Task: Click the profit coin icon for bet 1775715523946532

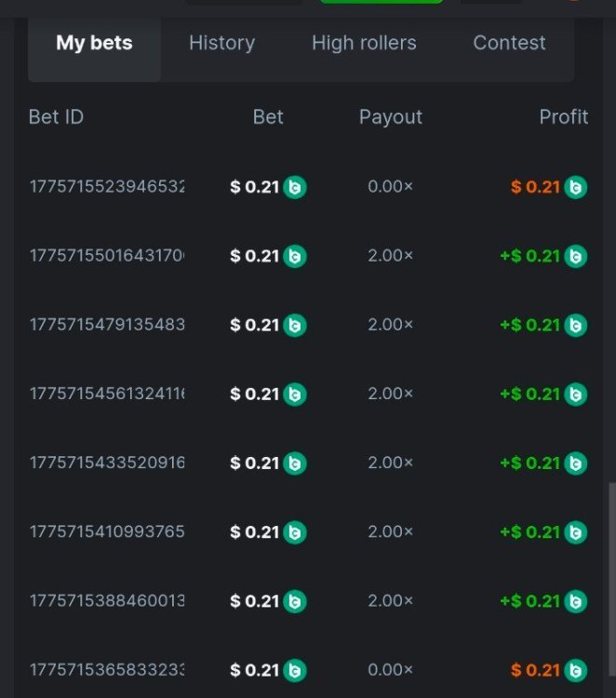Action: pyautogui.click(x=576, y=187)
